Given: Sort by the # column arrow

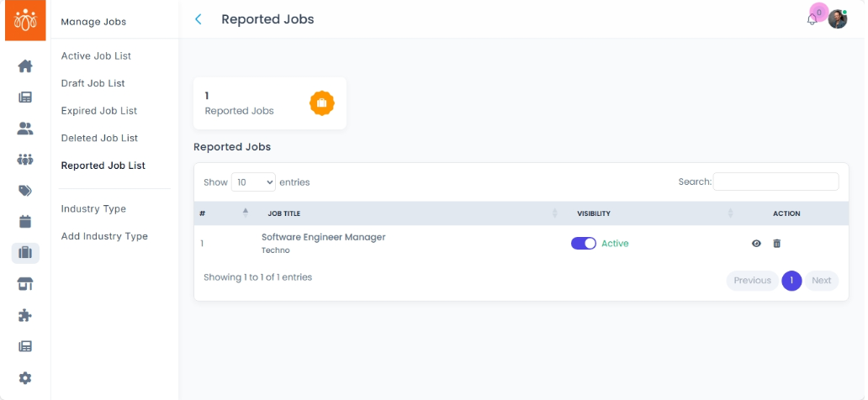Looking at the screenshot, I should click(x=246, y=213).
